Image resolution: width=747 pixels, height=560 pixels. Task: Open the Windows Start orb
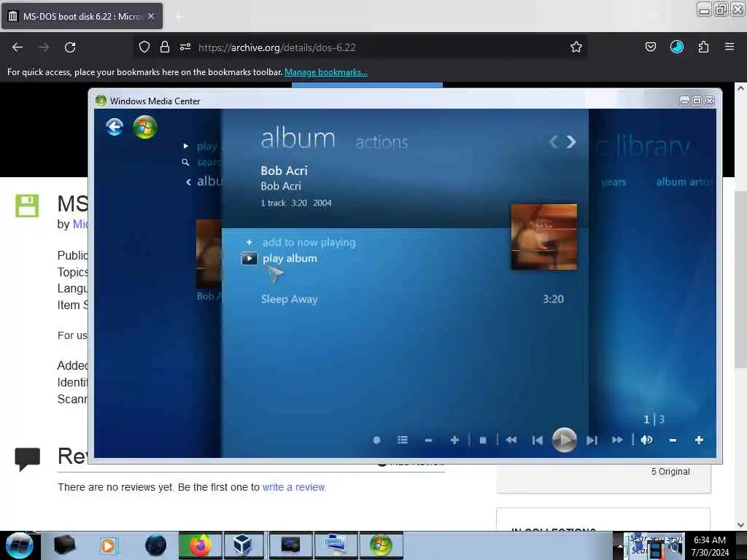[20, 545]
